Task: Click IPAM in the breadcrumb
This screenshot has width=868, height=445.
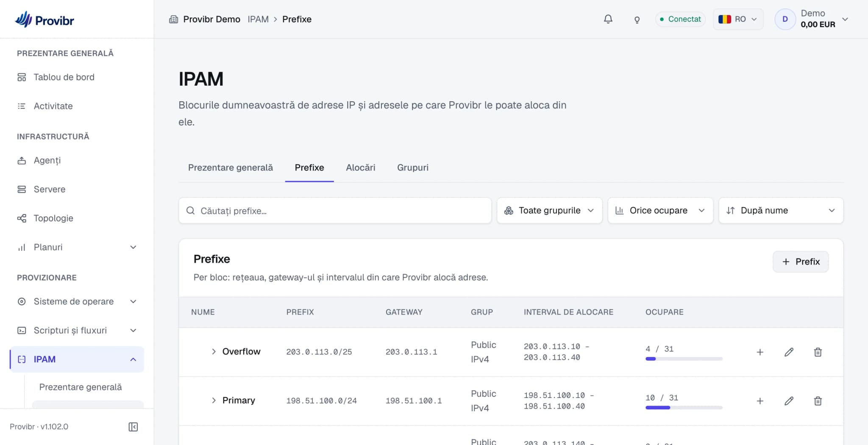Action: [x=258, y=19]
